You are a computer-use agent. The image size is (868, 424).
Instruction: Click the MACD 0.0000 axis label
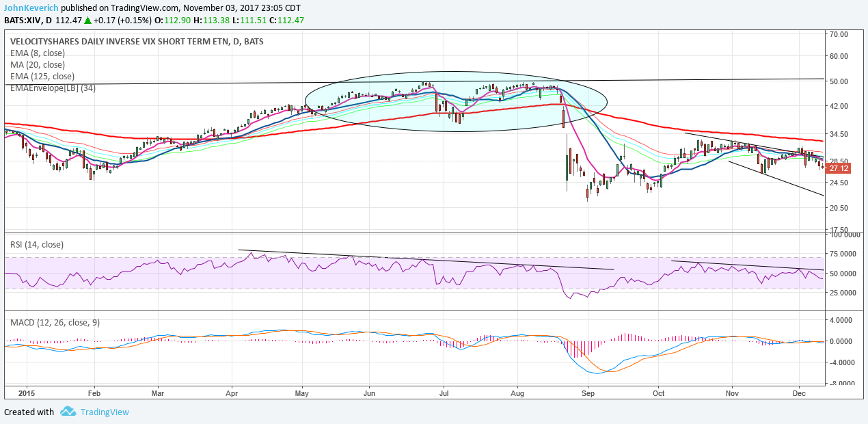[x=841, y=341]
